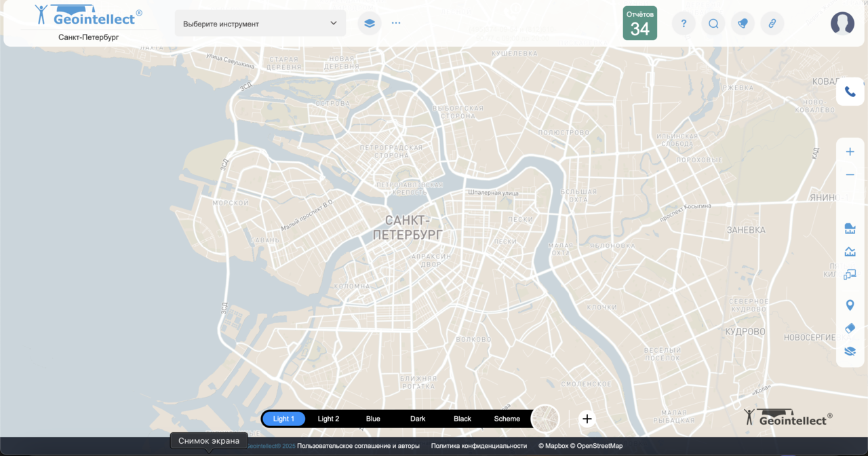868x456 pixels.
Task: Open 'Политика конфиденциальности' link
Action: point(479,446)
